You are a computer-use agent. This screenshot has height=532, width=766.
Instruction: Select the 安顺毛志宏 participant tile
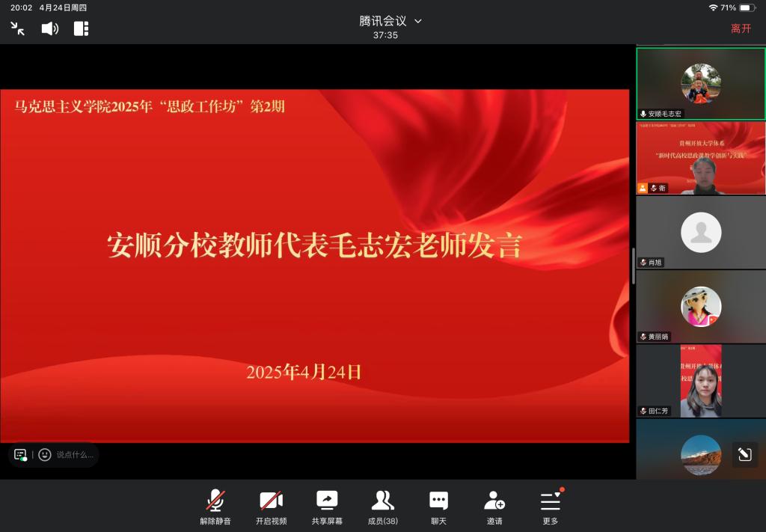click(701, 84)
